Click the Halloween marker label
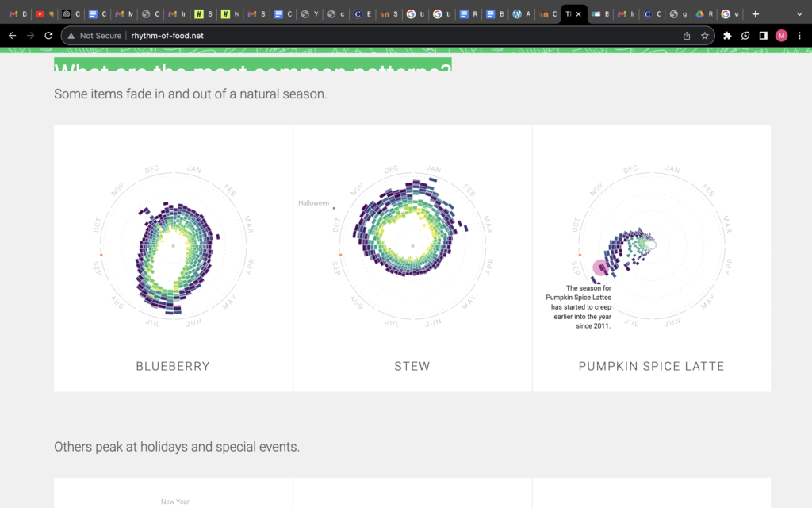812x508 pixels. [x=313, y=203]
